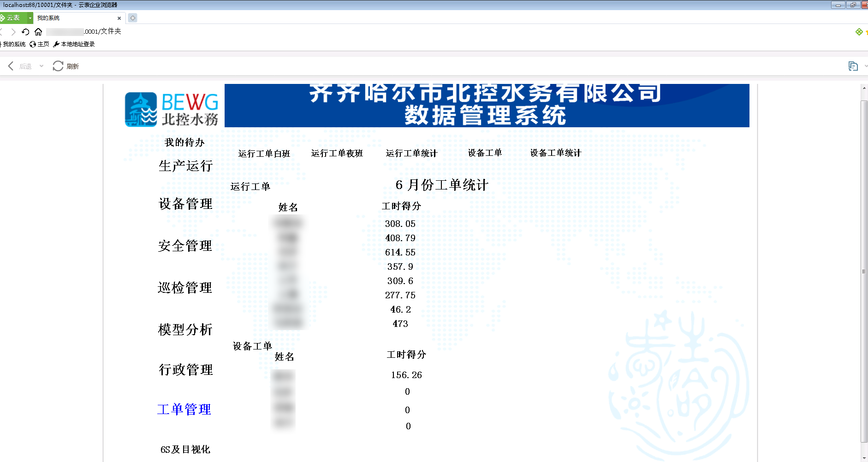The image size is (868, 462).
Task: Select 行政管理 in the side menu
Action: 185,369
